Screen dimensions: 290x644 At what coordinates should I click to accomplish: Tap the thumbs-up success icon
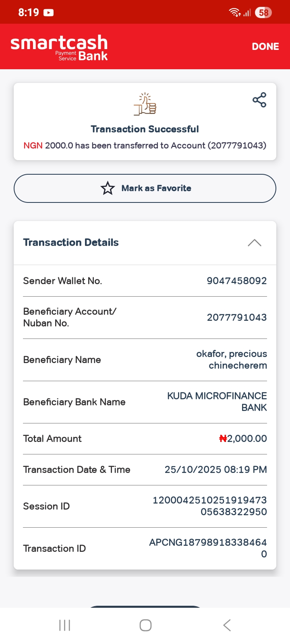145,104
